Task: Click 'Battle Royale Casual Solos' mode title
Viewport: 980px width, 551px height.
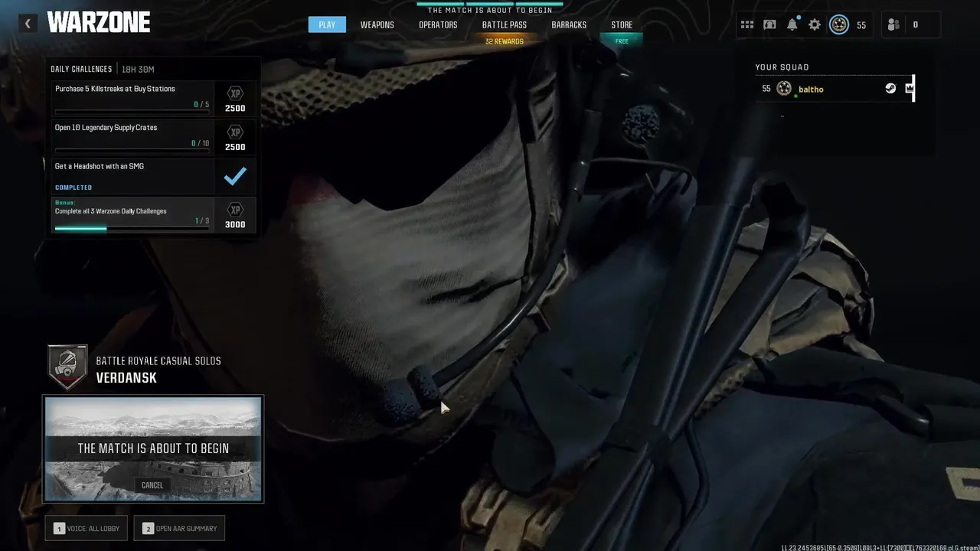Action: click(158, 361)
